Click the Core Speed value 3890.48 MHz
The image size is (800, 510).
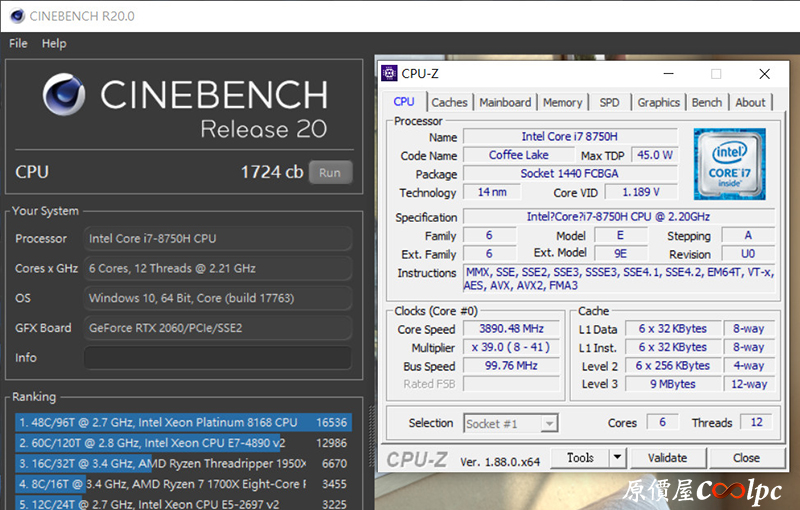click(511, 328)
